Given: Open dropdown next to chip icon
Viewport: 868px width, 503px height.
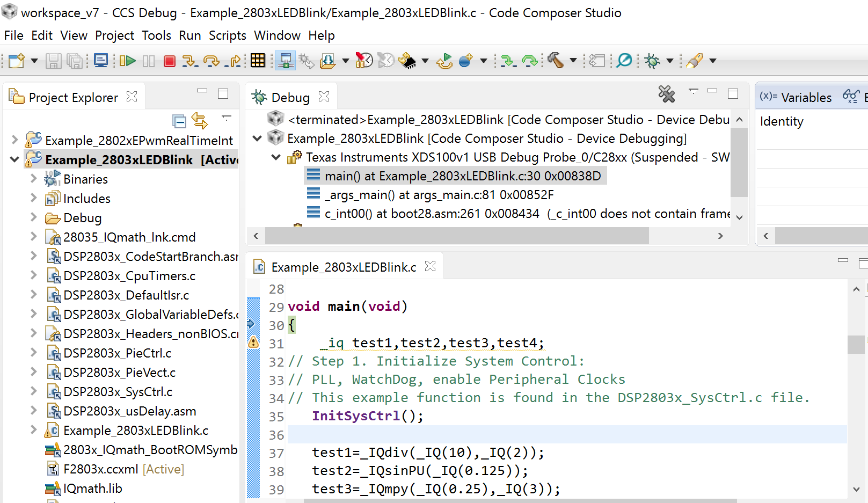Looking at the screenshot, I should (x=425, y=61).
